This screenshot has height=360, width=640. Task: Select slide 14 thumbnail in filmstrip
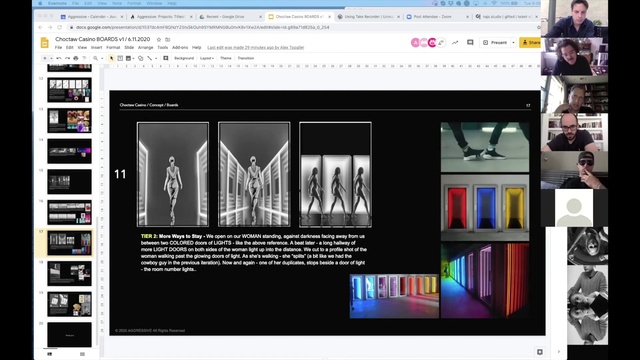click(69, 151)
